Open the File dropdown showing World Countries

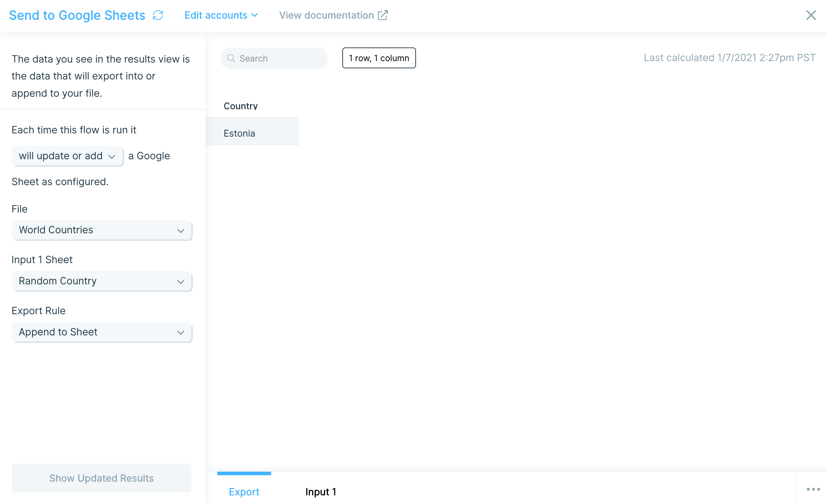(x=102, y=230)
